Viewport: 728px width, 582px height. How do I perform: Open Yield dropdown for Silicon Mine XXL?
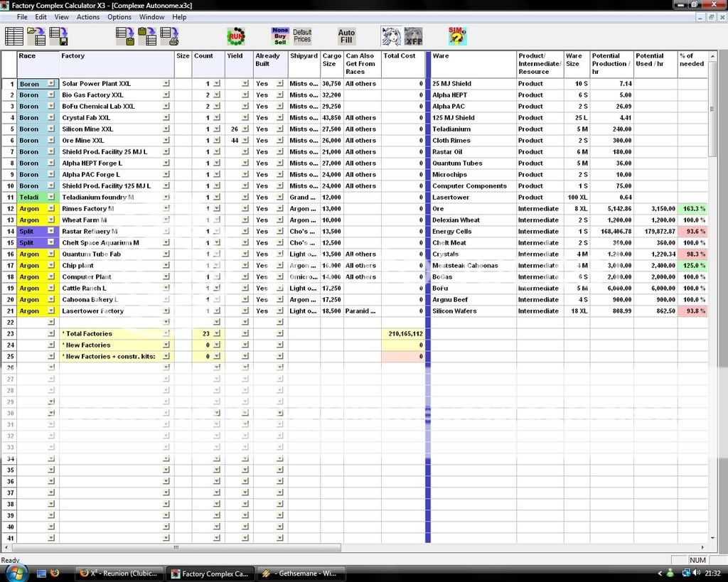(245, 129)
